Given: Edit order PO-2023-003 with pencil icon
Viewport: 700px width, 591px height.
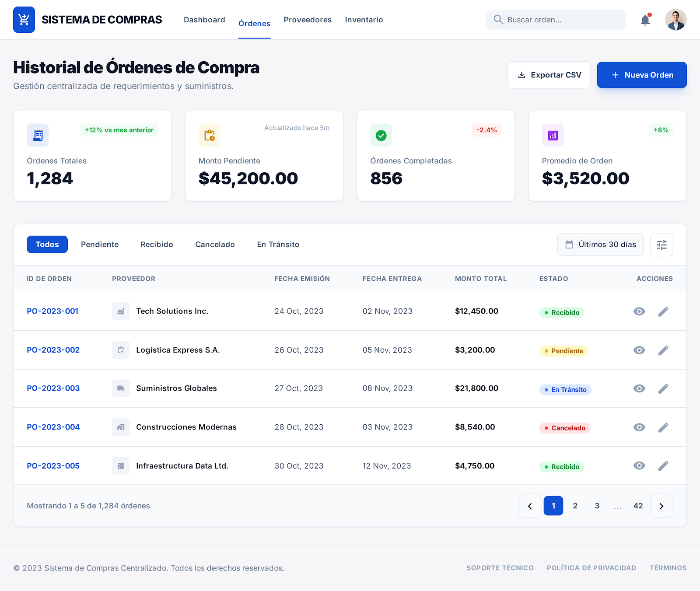Looking at the screenshot, I should pos(663,388).
